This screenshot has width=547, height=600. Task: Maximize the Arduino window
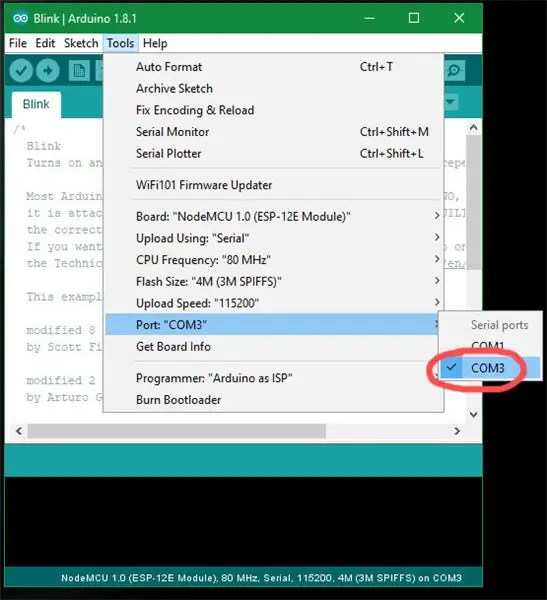click(x=414, y=18)
